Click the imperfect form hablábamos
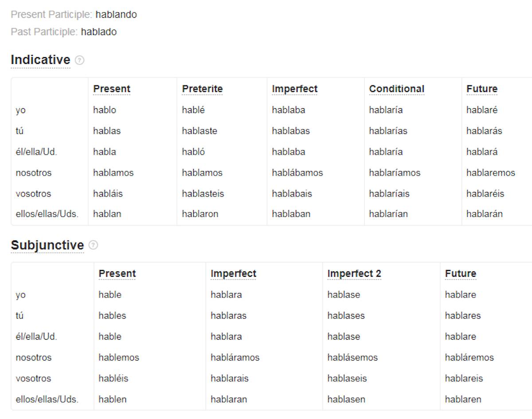Image resolution: width=532 pixels, height=419 pixels. pos(297,173)
